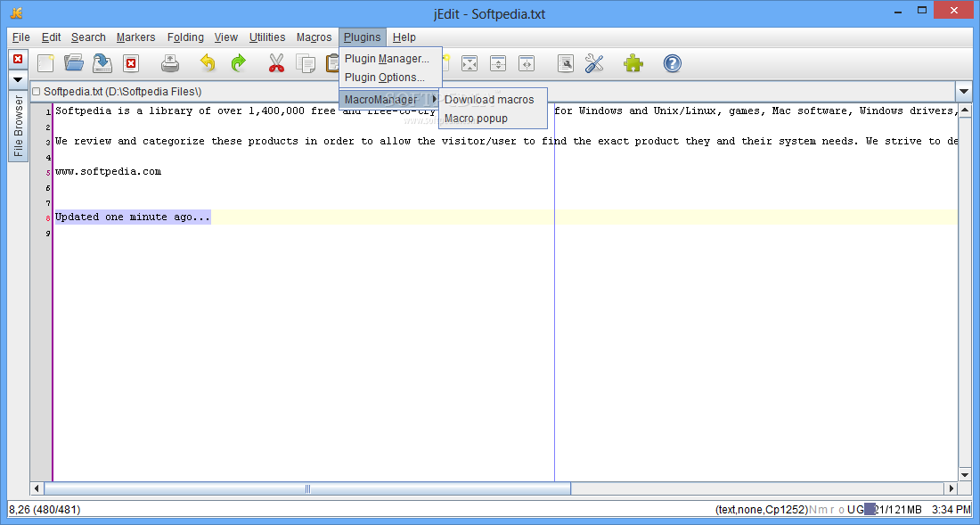Choose Plugin Options... menu entry
This screenshot has height=525, width=980.
point(390,78)
